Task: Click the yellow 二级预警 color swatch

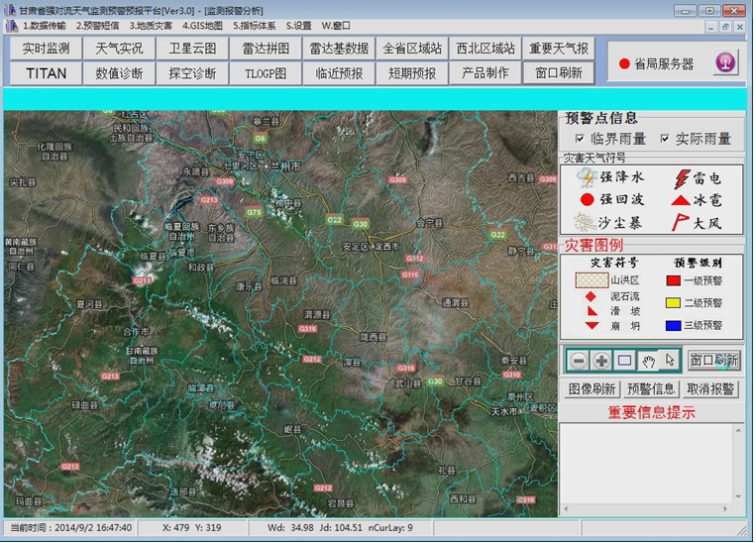Action: 673,303
